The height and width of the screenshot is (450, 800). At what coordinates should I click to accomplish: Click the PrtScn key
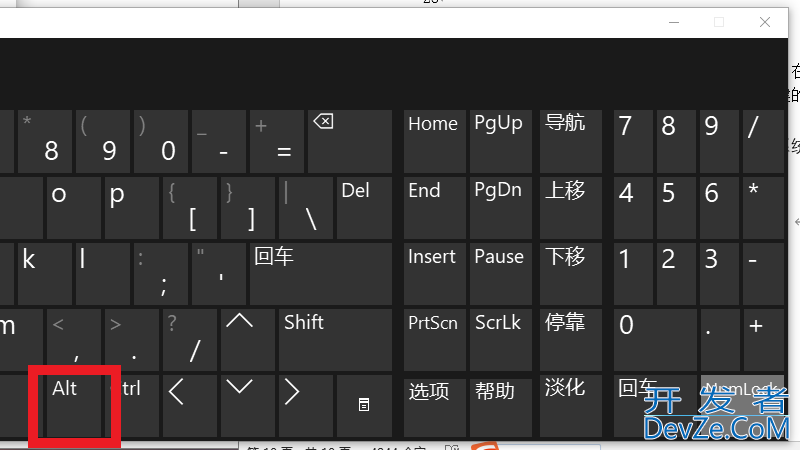(x=435, y=340)
